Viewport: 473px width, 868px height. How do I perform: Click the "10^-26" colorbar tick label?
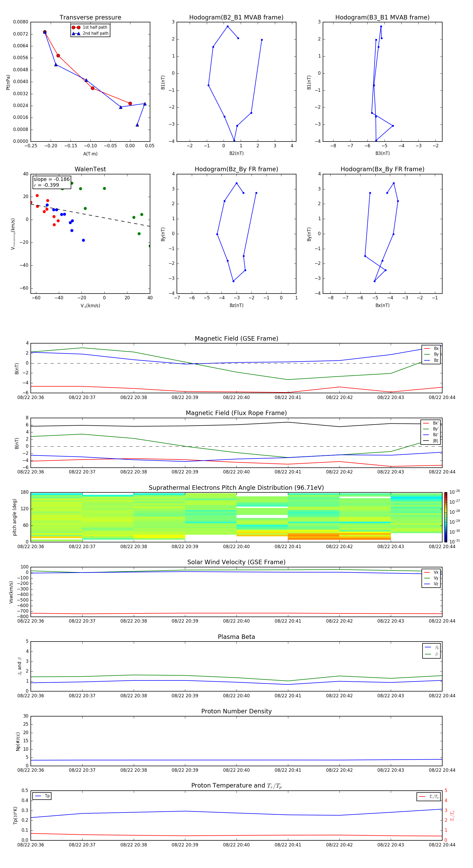(x=455, y=492)
